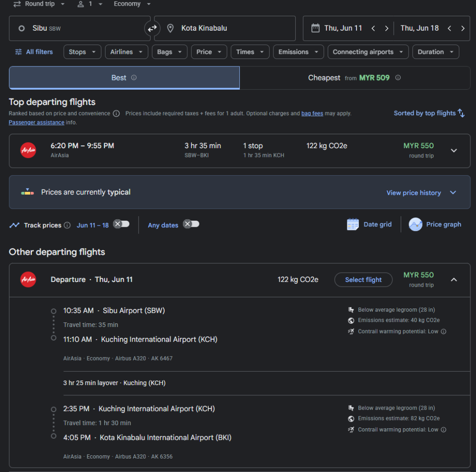The image size is (476, 472).
Task: Open the Airlines filter dropdown
Action: (x=126, y=52)
